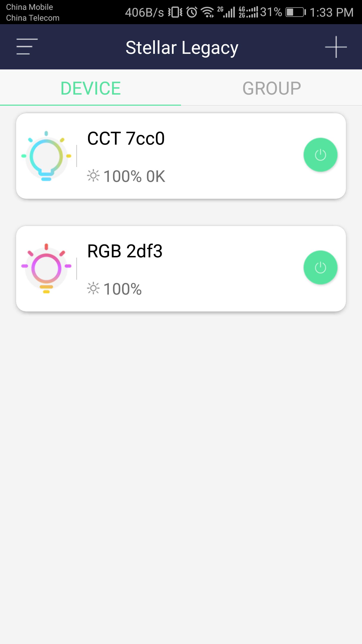Toggle power for RGB 2df3 light
Viewport: 362px width, 644px height.
coord(320,267)
